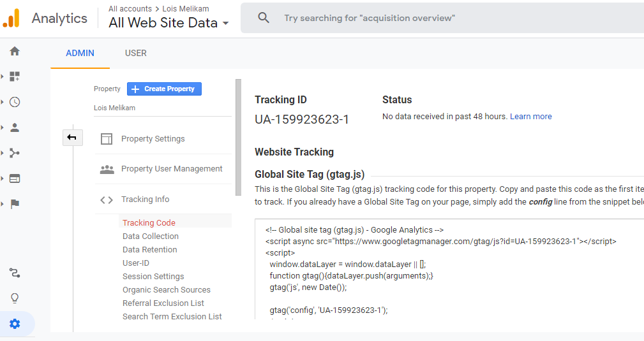Click the back arrow column button
The image size is (644, 341).
click(73, 138)
